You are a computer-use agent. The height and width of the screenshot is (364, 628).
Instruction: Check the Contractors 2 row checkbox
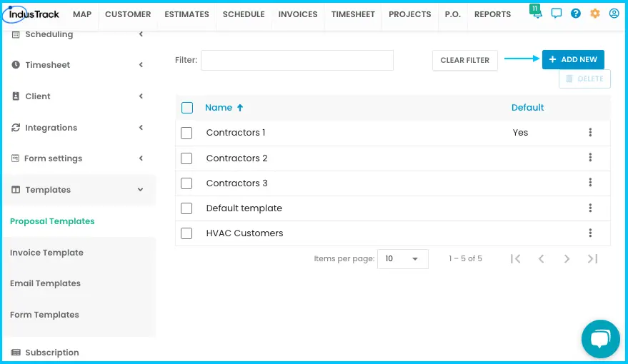[186, 158]
